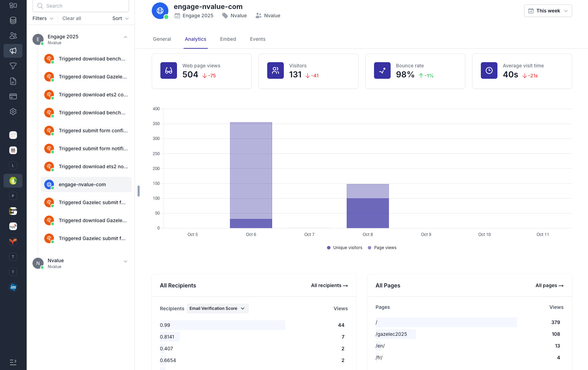Viewport: 588px width, 370px height.
Task: Open the contacts people icon in sidebar
Action: [x=13, y=36]
